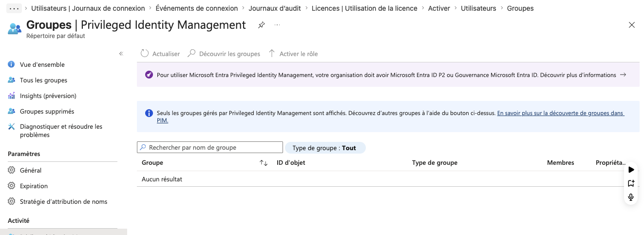
Task: Click the floating microphone icon
Action: point(631,197)
